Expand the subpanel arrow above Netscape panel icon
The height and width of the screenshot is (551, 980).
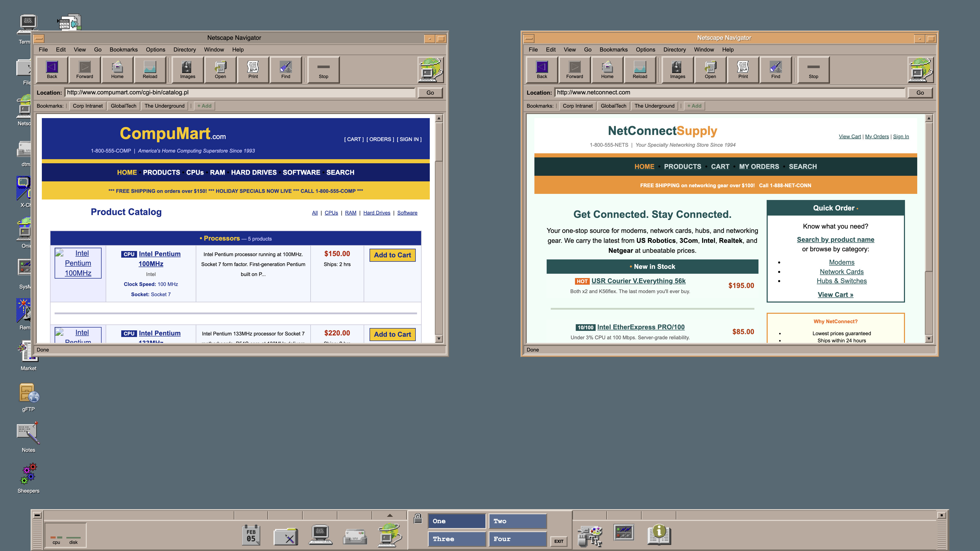[x=389, y=515]
